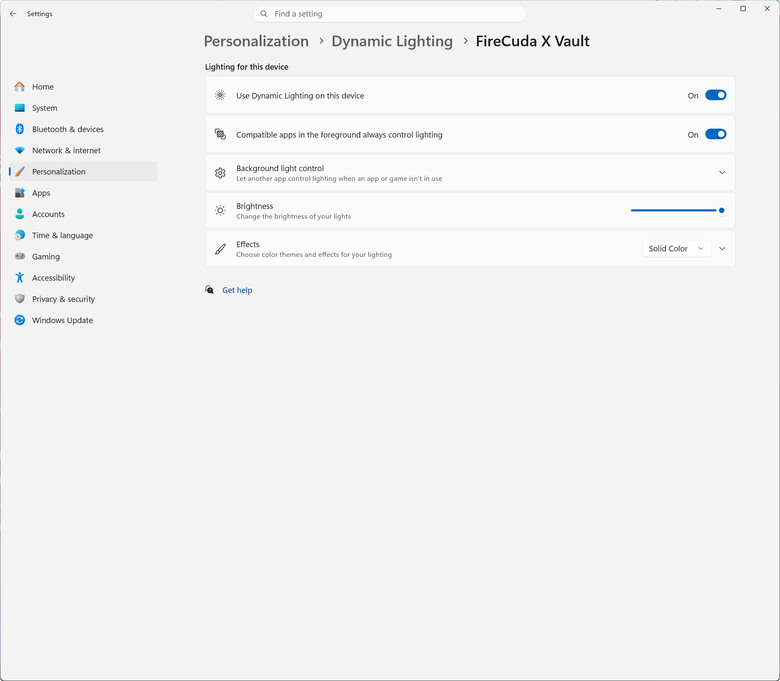
Task: Select Network & internet category
Action: point(83,150)
